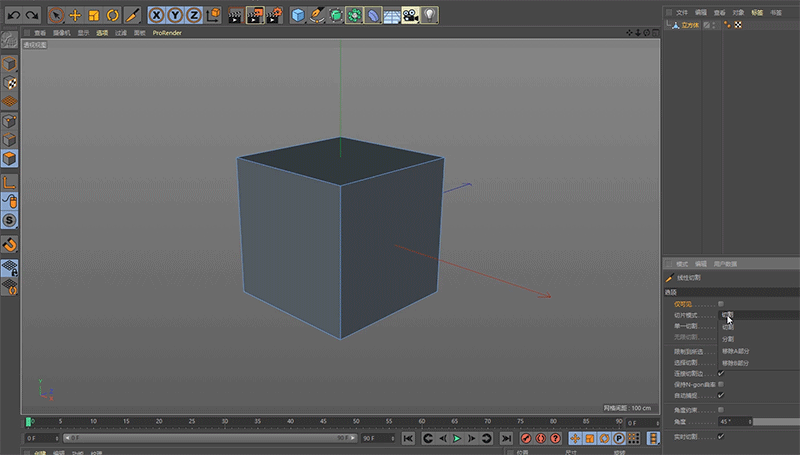Image resolution: width=800 pixels, height=455 pixels.
Task: Choose 分割 option in slice mode dropdown
Action: [728, 339]
